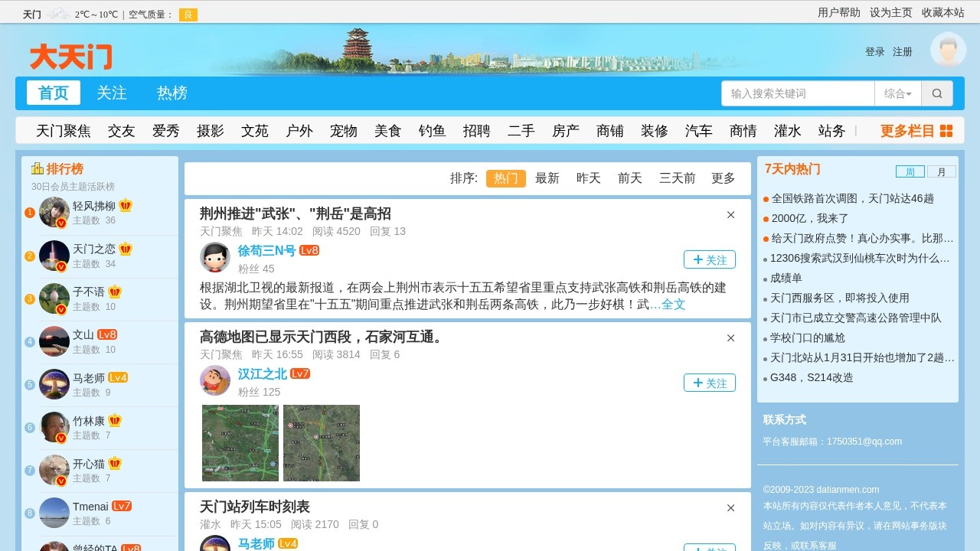Switch hot list to 周 weekly view
The width and height of the screenshot is (980, 551).
coord(911,171)
